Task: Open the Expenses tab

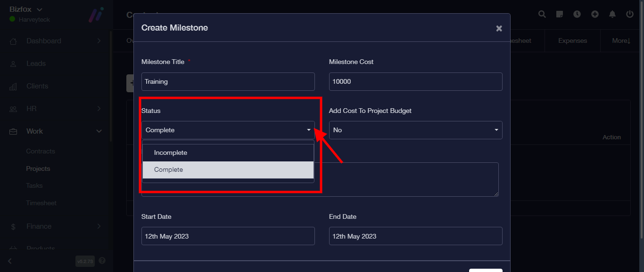Action: (572, 41)
